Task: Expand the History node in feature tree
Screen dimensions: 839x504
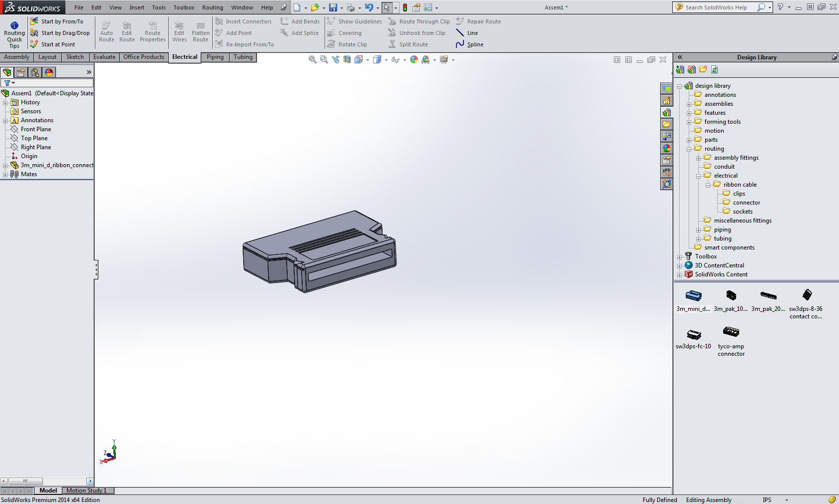Action: [5, 103]
